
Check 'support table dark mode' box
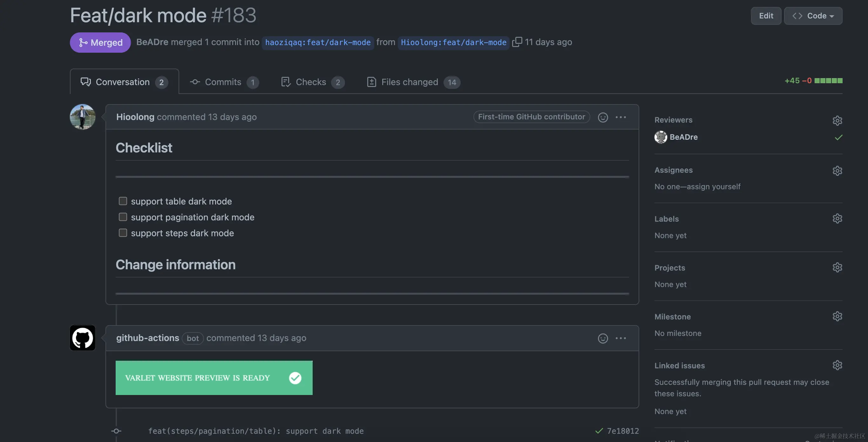[x=123, y=201]
